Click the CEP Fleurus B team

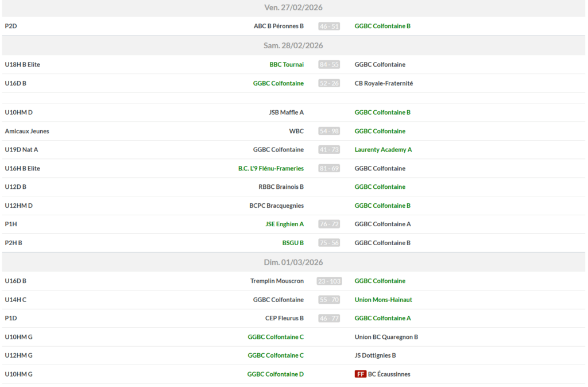(x=284, y=318)
